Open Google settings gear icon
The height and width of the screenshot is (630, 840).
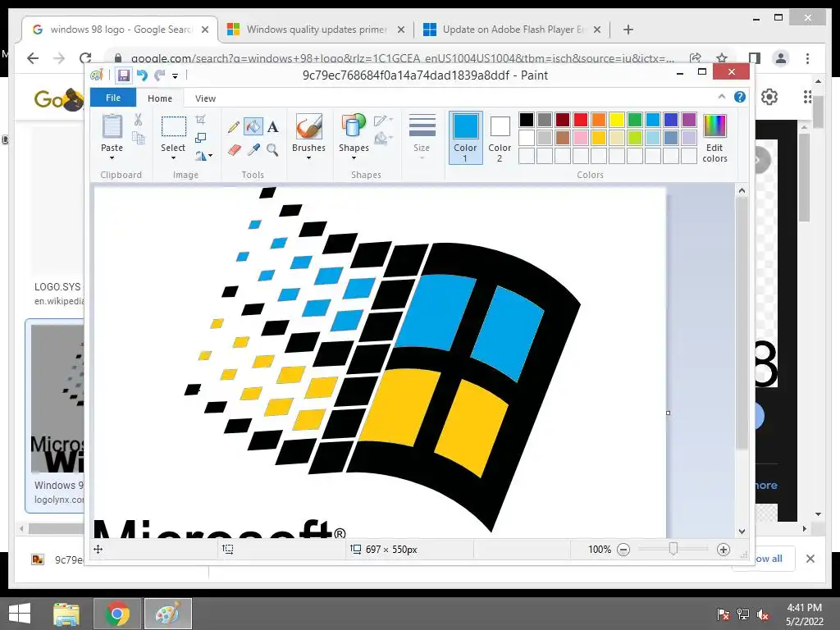[769, 97]
